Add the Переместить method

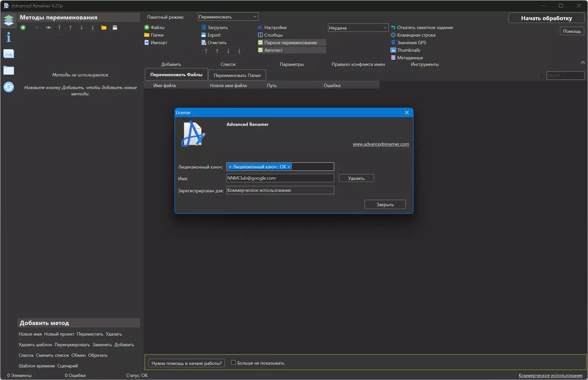[x=90, y=334]
